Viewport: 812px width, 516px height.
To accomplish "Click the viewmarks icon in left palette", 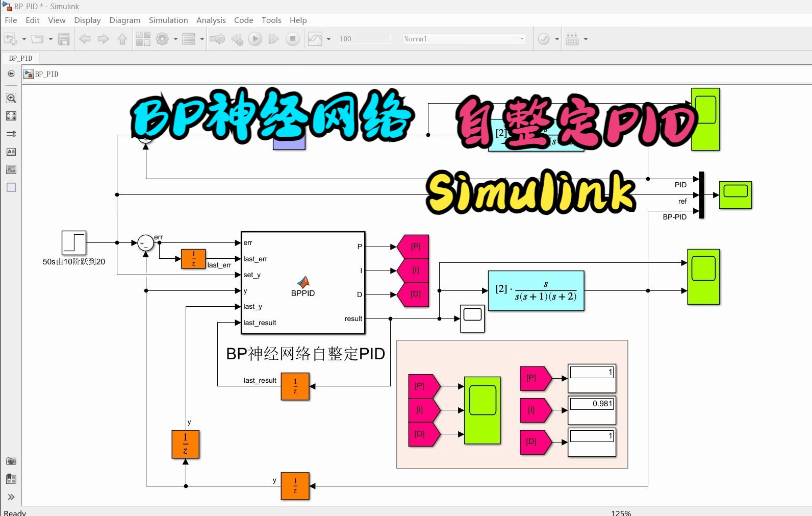I will click(11, 479).
